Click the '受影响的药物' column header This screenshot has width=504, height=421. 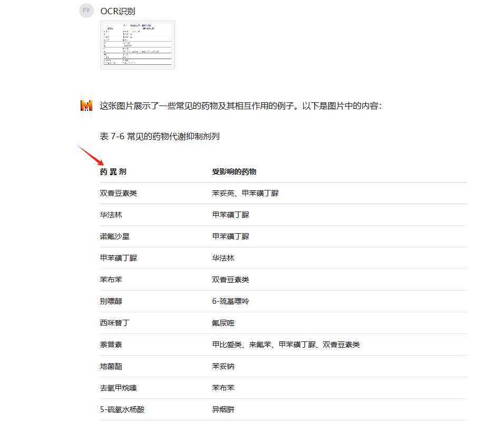coord(234,172)
